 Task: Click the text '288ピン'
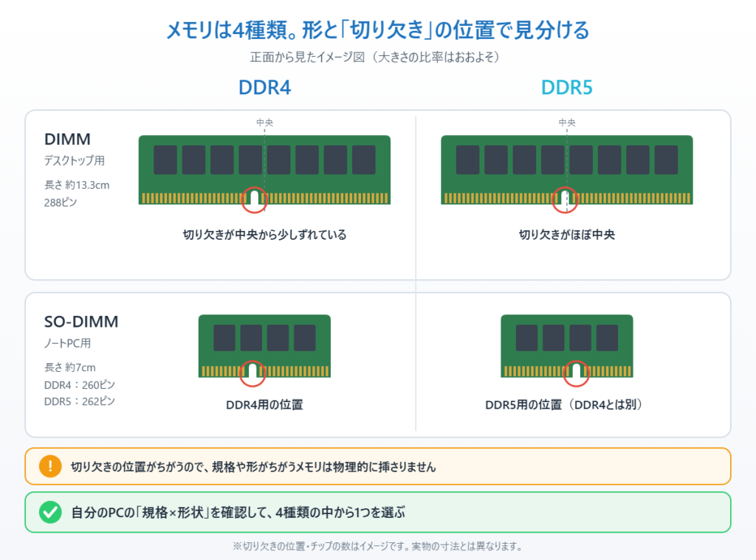pyautogui.click(x=61, y=202)
